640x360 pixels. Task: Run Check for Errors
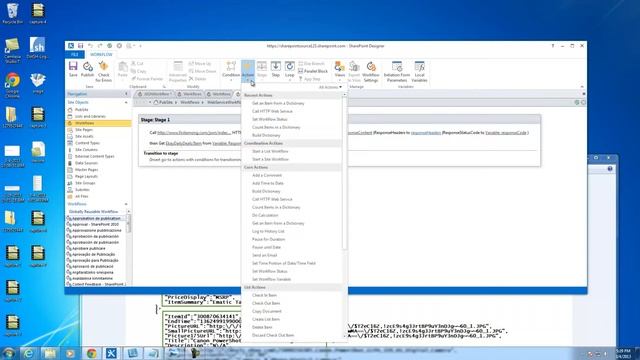(104, 71)
